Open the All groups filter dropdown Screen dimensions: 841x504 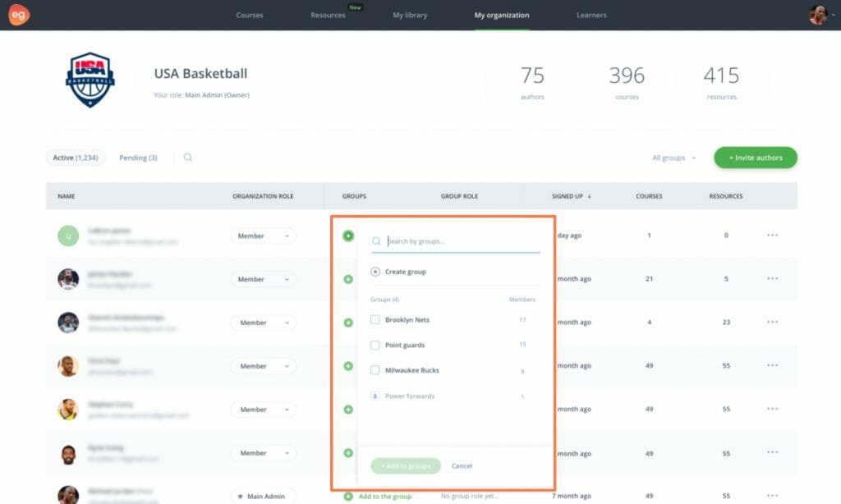[673, 158]
